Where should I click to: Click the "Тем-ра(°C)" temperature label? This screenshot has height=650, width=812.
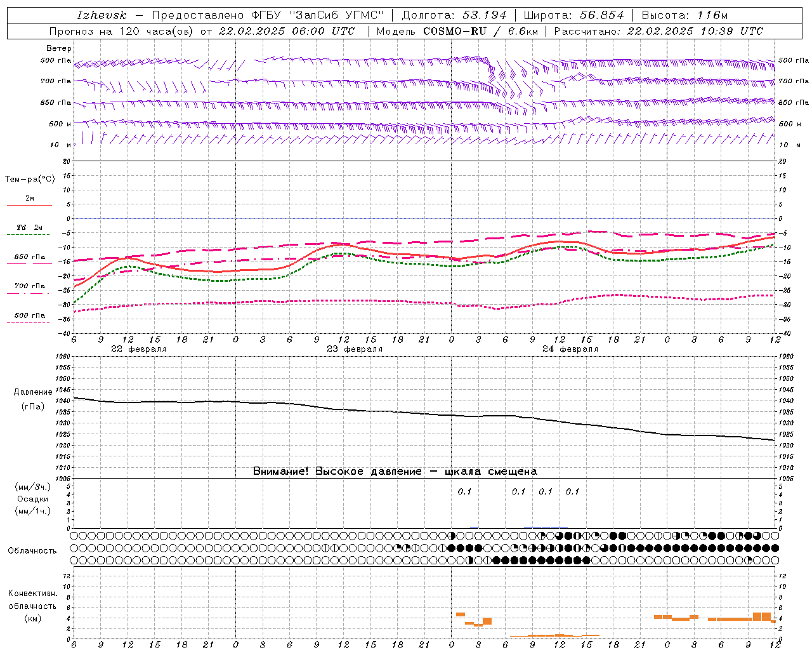tap(30, 180)
